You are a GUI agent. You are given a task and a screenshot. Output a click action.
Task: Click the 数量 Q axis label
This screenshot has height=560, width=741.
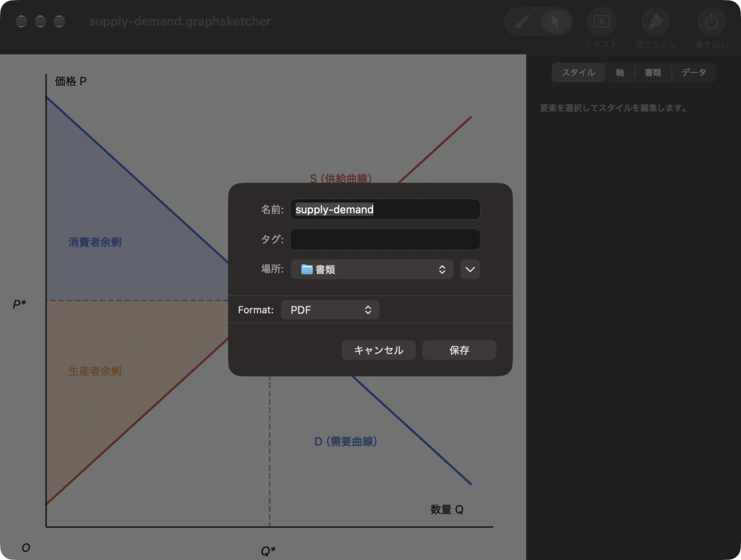click(x=447, y=509)
